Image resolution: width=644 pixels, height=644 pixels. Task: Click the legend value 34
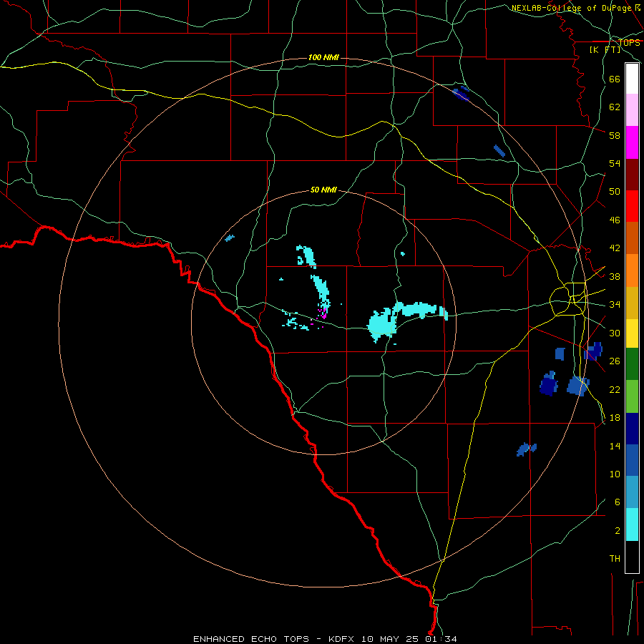(x=615, y=305)
